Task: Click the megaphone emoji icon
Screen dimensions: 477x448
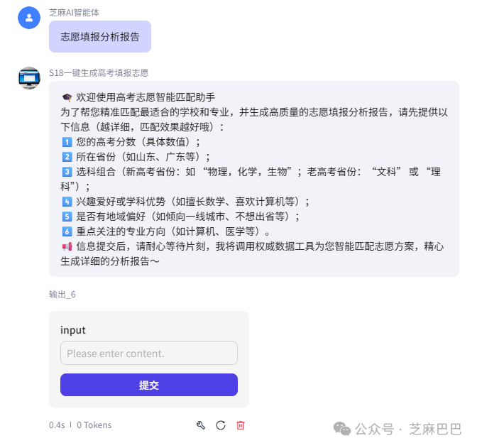Action: click(x=67, y=246)
